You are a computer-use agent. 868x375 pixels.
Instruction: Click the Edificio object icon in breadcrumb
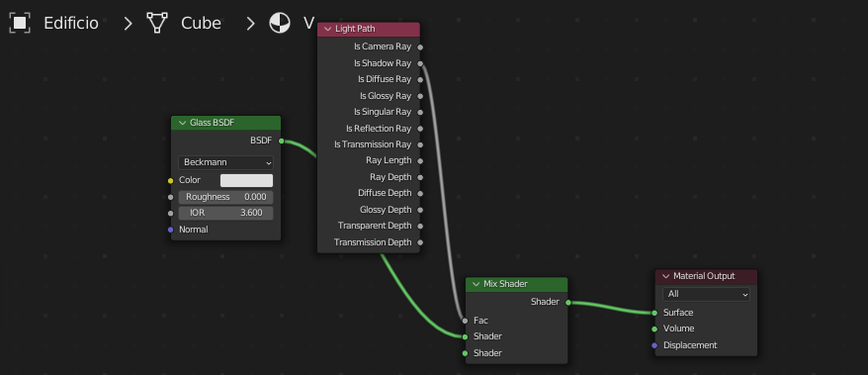(20, 23)
